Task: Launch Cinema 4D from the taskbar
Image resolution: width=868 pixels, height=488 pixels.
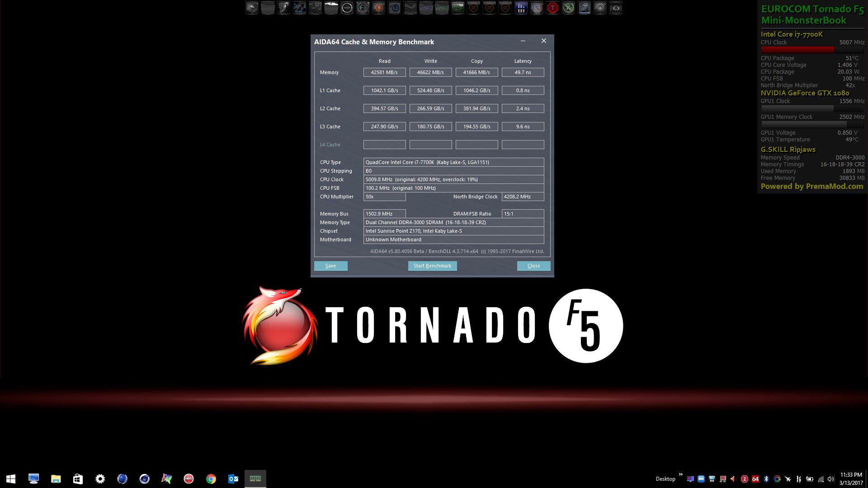Action: pyautogui.click(x=144, y=479)
